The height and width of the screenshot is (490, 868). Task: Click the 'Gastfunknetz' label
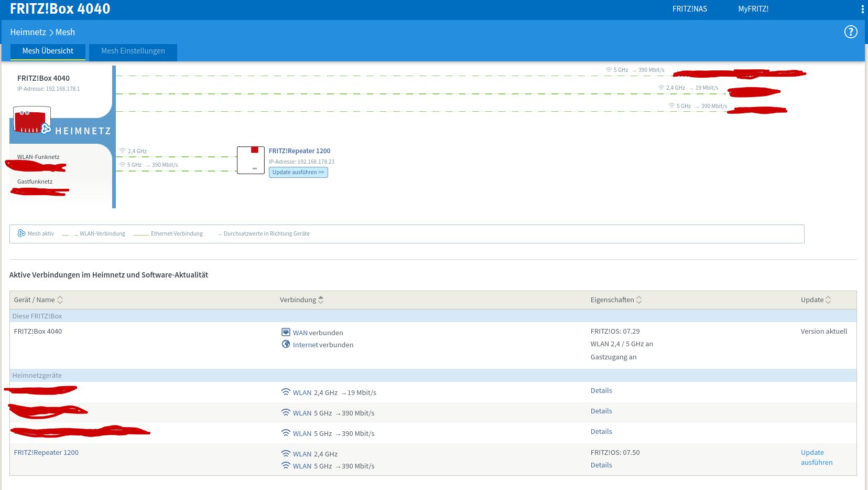coord(35,182)
